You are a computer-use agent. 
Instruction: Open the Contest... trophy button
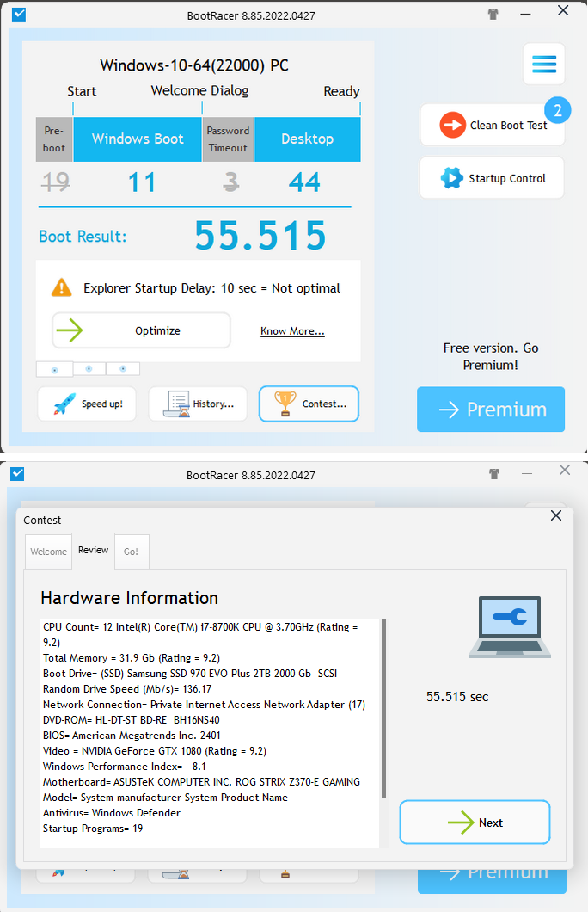[x=309, y=404]
